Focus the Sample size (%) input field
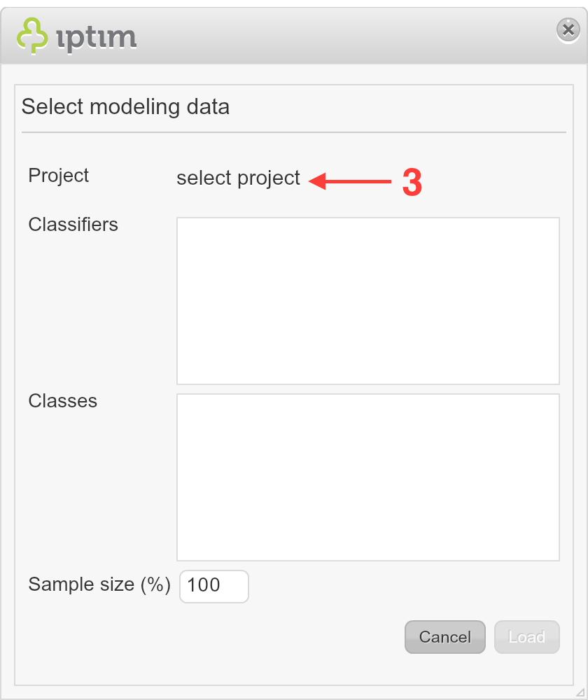This screenshot has height=700, width=588. pos(214,586)
